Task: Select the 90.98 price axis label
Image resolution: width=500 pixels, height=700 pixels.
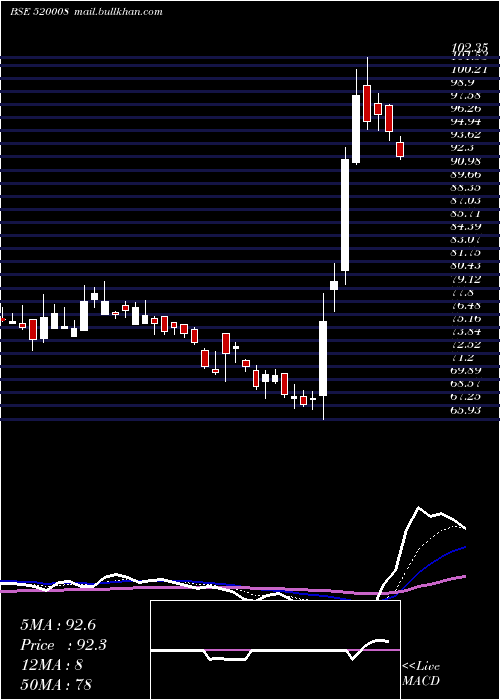Action: (x=468, y=161)
